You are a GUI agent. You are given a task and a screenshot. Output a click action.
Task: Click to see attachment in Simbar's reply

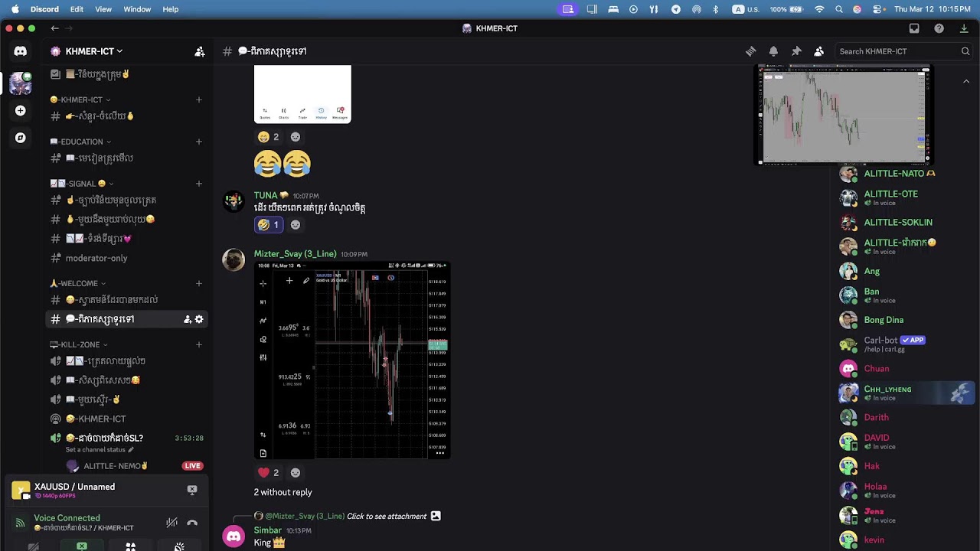(x=387, y=517)
